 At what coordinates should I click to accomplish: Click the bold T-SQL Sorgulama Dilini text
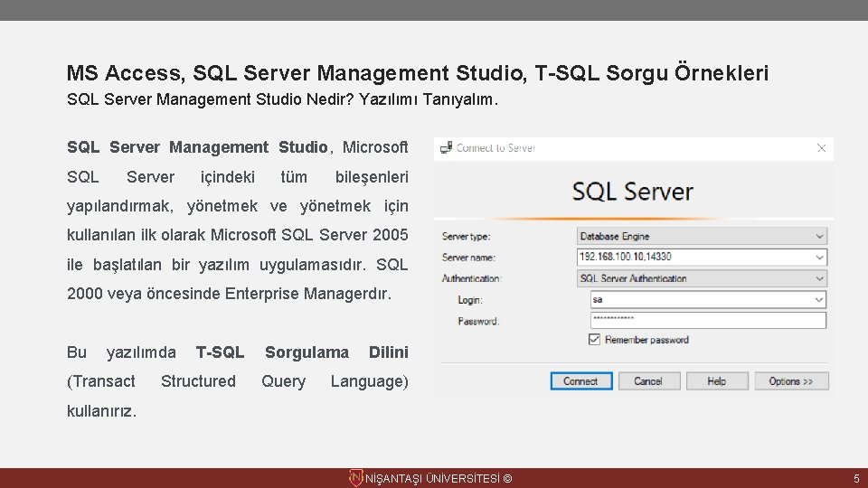pos(302,352)
